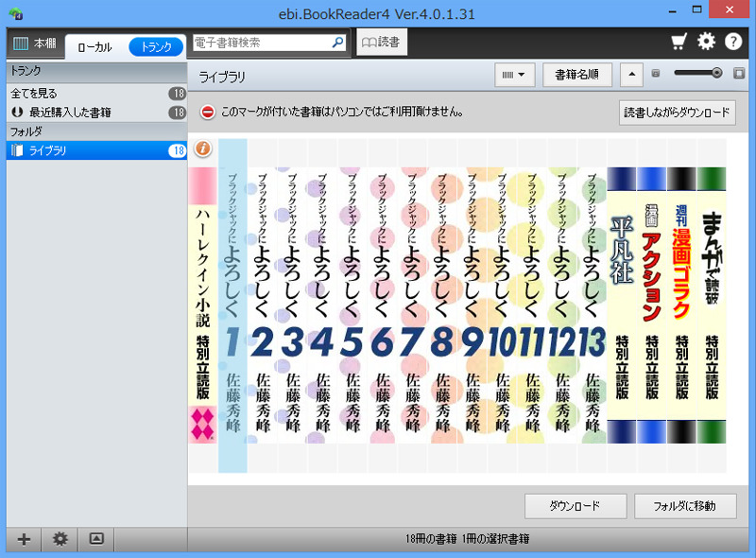
Task: Open the 本棚 bookshelf tab
Action: pos(35,44)
